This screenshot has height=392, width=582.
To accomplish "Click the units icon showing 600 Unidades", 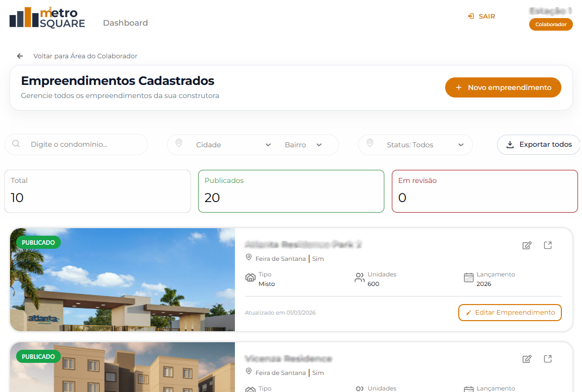I will 359,277.
